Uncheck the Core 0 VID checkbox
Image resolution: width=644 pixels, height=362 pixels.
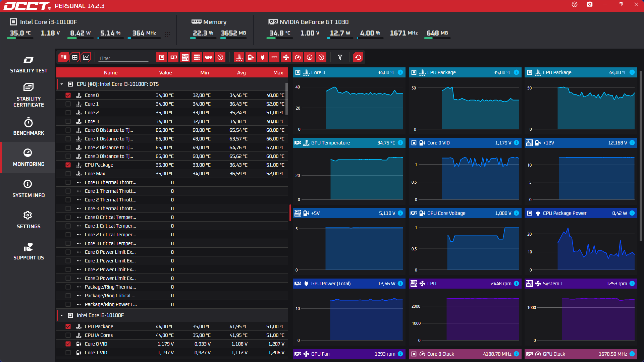[68, 344]
